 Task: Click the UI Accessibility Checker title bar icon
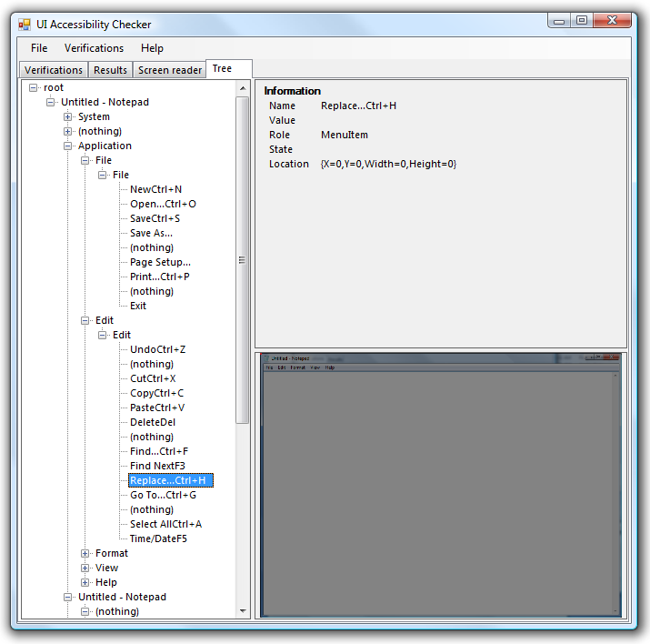click(25, 25)
